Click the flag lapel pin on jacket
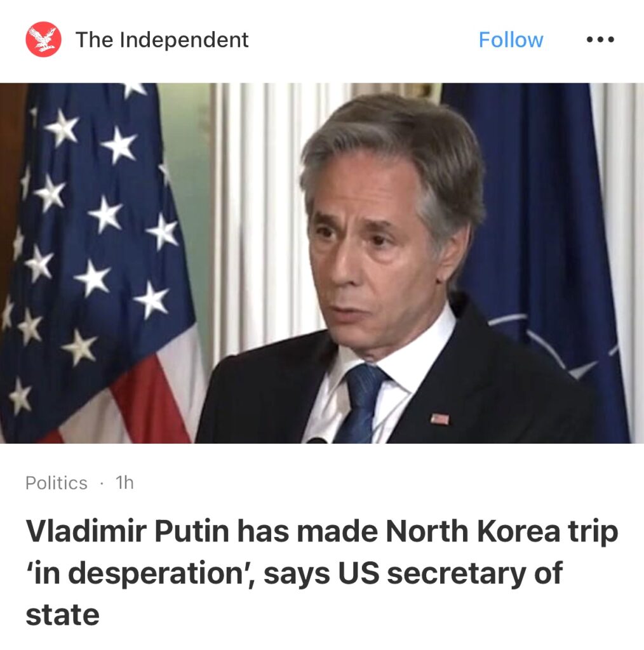This screenshot has width=644, height=650. [x=439, y=419]
